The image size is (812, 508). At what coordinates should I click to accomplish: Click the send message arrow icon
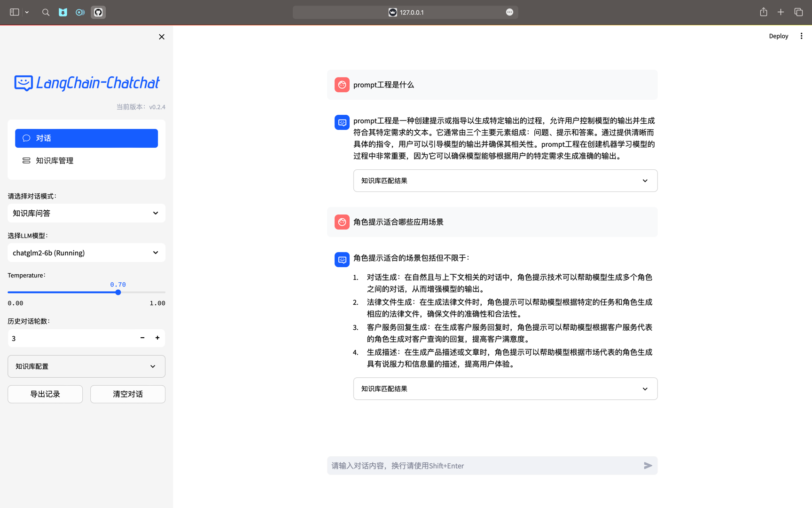tap(648, 466)
